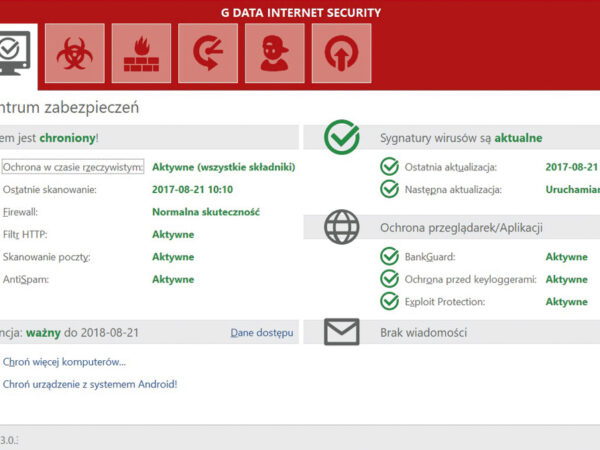Click the keylogger protection check indicator

coord(389,279)
